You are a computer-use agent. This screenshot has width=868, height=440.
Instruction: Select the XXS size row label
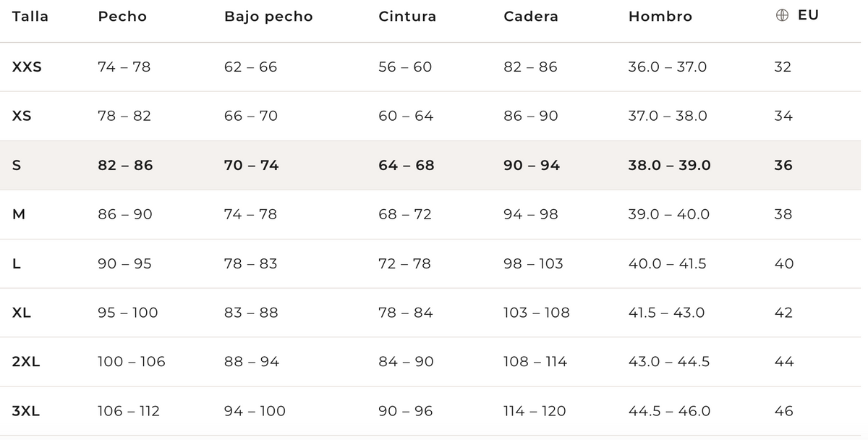[27, 67]
